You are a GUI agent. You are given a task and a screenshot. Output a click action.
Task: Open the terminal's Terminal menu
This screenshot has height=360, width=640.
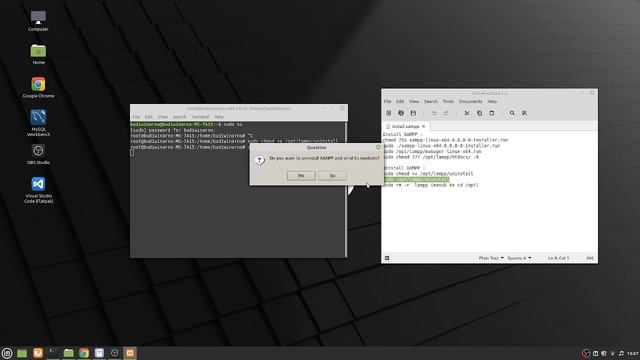pyautogui.click(x=200, y=117)
